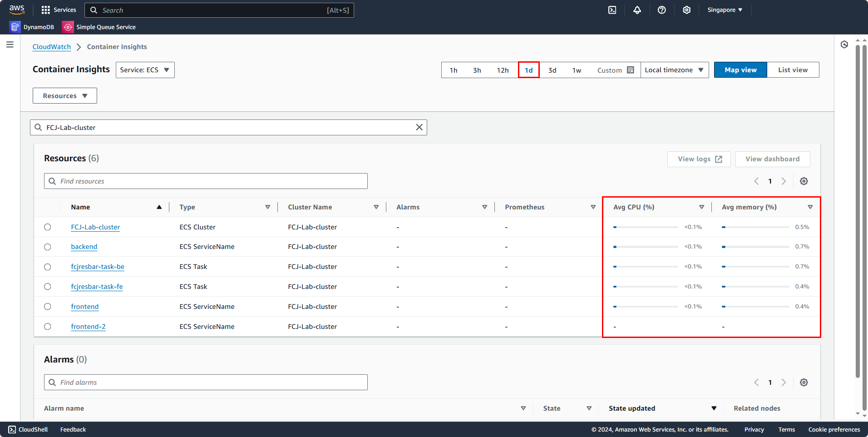Open CloudShell in the footer
The height and width of the screenshot is (437, 868).
pyautogui.click(x=28, y=430)
